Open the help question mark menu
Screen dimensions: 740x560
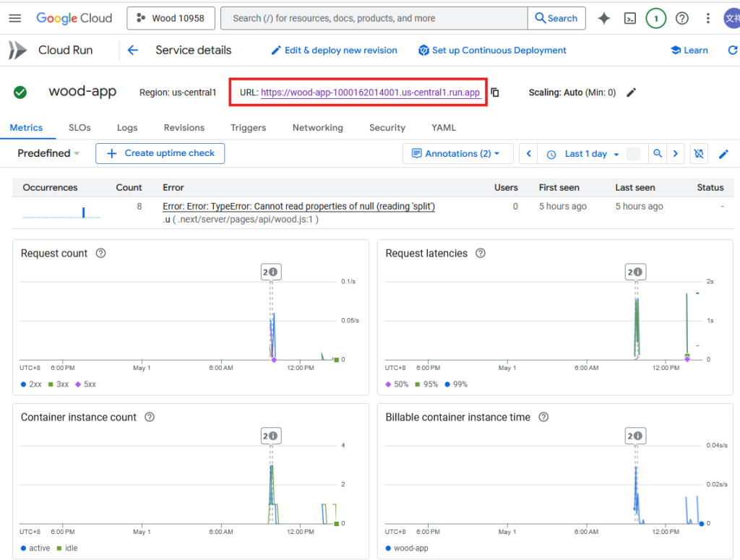[x=682, y=18]
